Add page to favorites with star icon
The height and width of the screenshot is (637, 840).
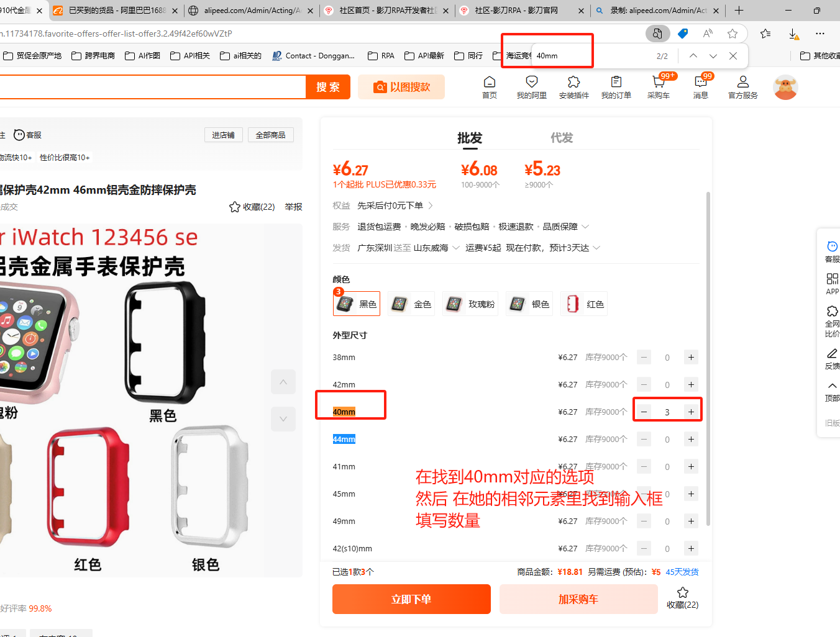[733, 34]
